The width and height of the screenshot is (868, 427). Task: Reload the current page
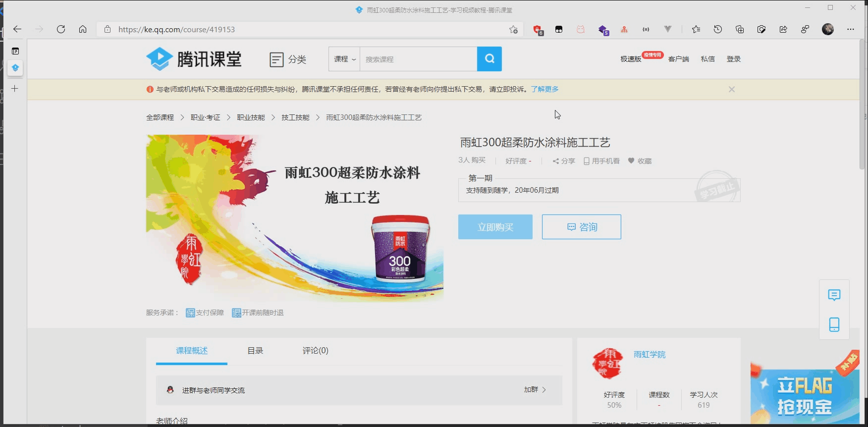[61, 29]
